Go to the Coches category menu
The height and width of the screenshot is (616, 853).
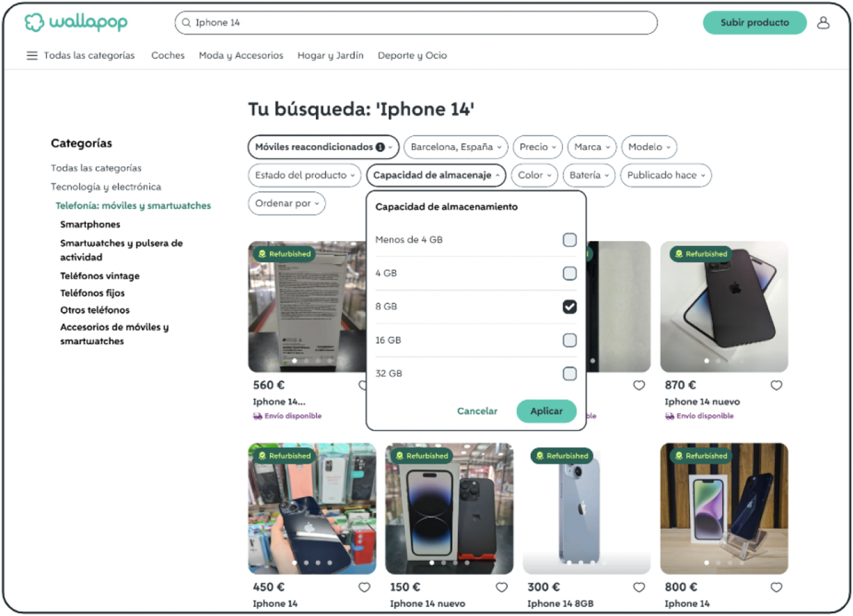tap(168, 55)
